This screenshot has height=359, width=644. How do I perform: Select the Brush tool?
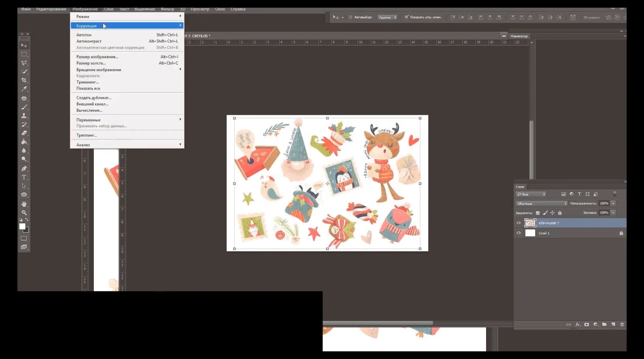pos(24,107)
